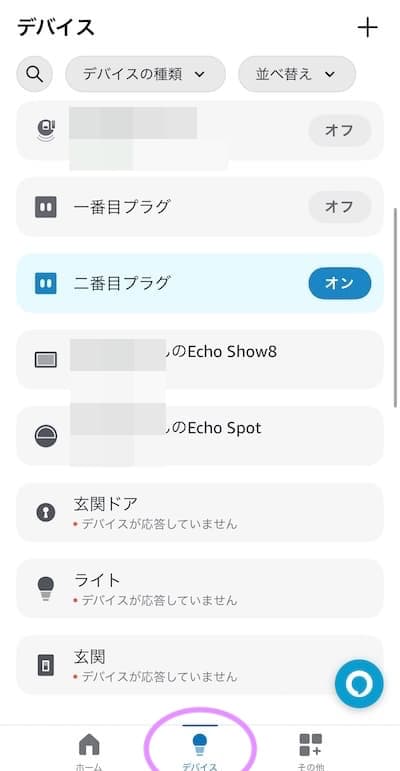Tap the blue Alexa voice button
Image resolution: width=400 pixels, height=771 pixels.
359,683
